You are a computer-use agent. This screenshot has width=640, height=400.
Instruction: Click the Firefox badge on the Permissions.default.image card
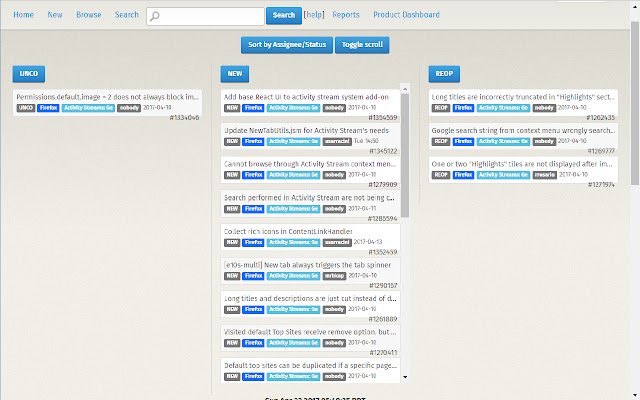tap(48, 108)
